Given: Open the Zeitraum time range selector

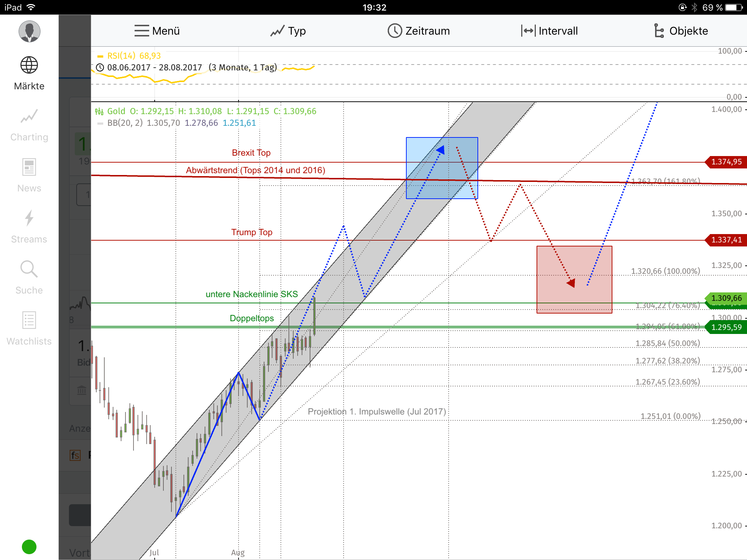Looking at the screenshot, I should [419, 31].
